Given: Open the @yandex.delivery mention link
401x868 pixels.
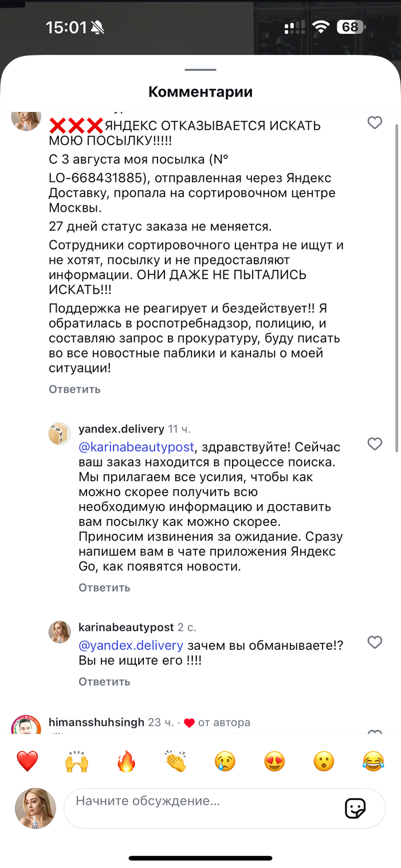Looking at the screenshot, I should [x=131, y=645].
